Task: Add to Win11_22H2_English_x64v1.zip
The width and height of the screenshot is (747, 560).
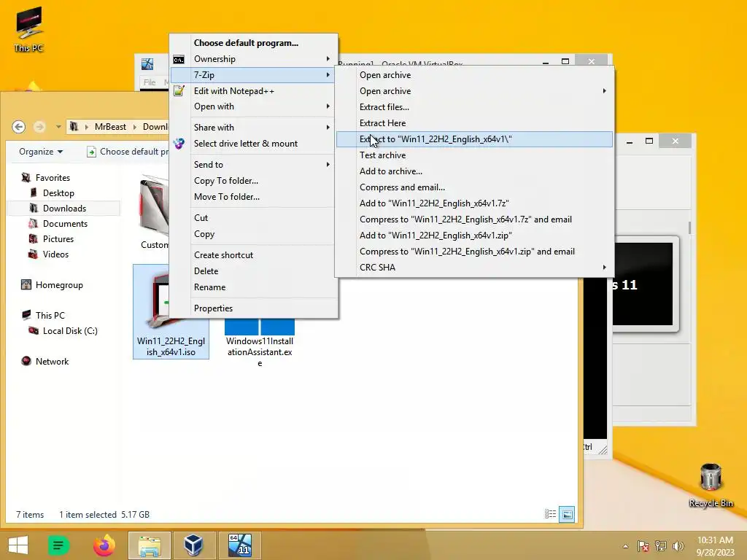Action: coord(474,236)
